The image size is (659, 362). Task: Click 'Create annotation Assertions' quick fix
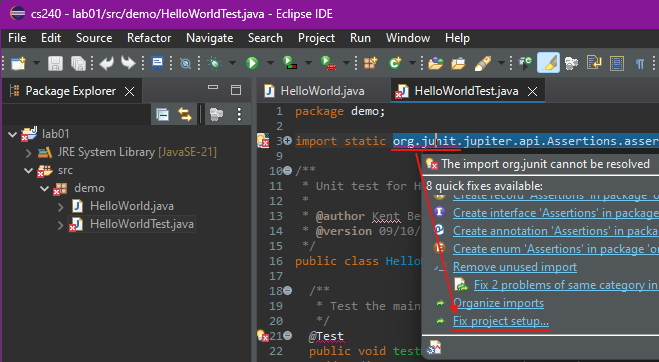(x=556, y=231)
